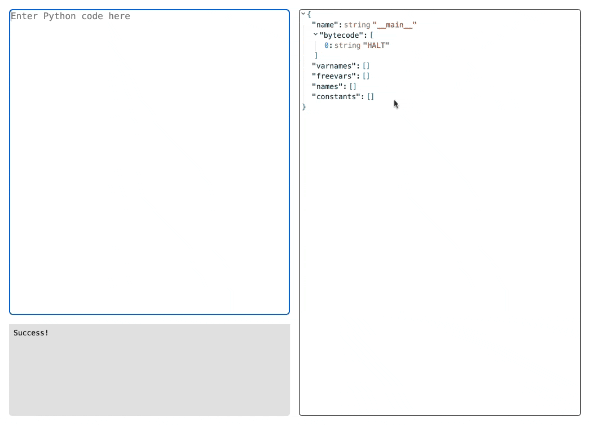Select the "varnames" key
This screenshot has width=590, height=425.
click(334, 66)
